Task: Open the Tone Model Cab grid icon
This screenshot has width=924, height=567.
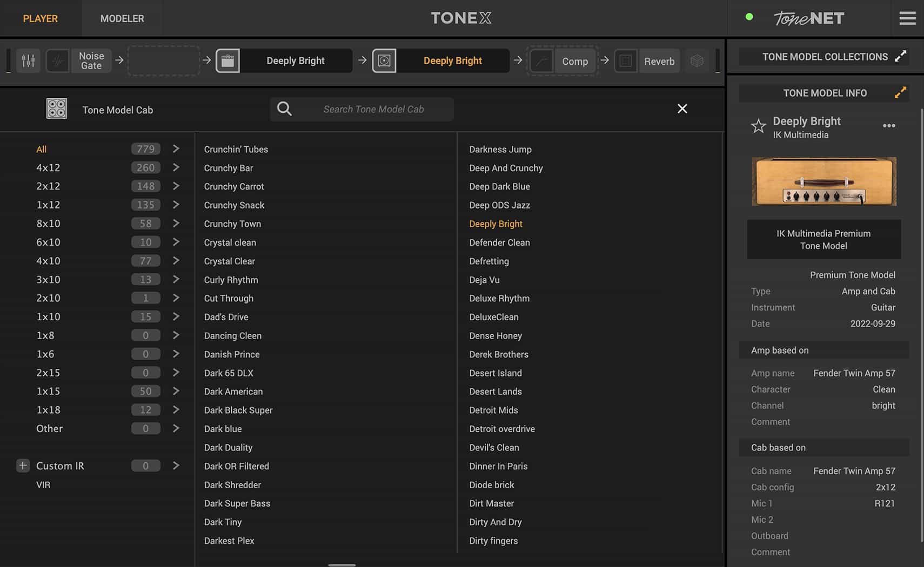Action: point(56,109)
